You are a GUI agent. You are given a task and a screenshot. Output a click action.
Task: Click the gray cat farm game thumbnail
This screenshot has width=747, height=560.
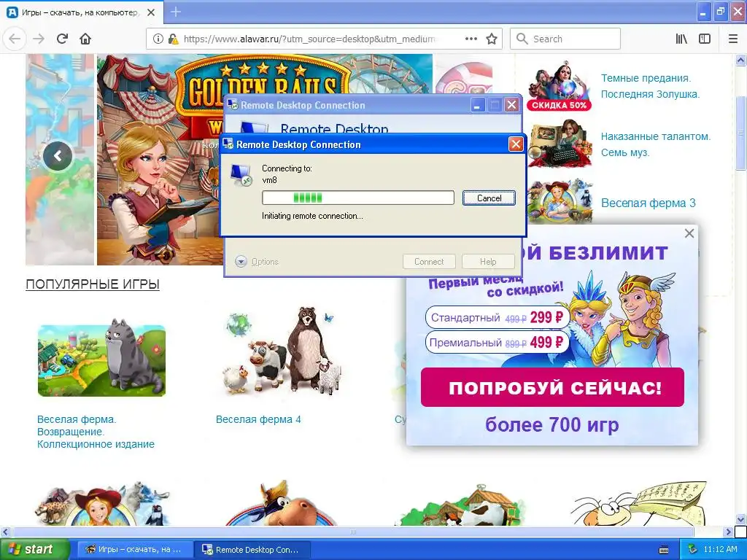(x=101, y=358)
